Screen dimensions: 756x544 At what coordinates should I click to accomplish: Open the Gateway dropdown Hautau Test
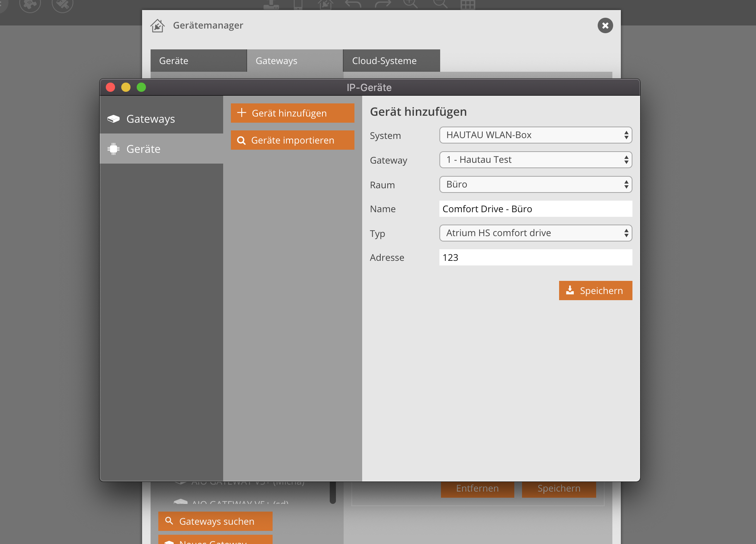point(536,160)
